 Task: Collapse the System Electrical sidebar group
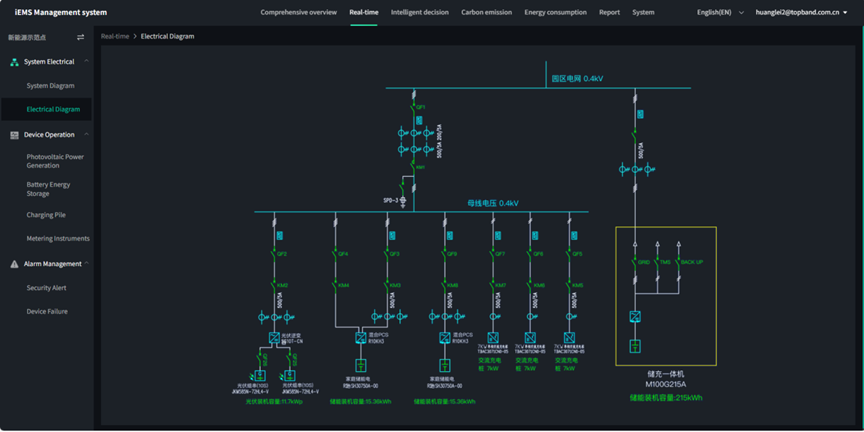[x=86, y=62]
